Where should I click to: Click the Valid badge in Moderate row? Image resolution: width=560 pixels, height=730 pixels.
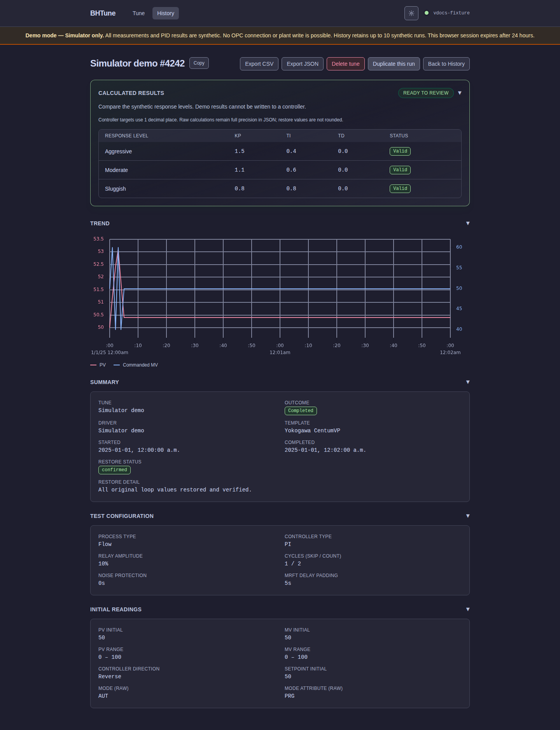[x=400, y=170]
